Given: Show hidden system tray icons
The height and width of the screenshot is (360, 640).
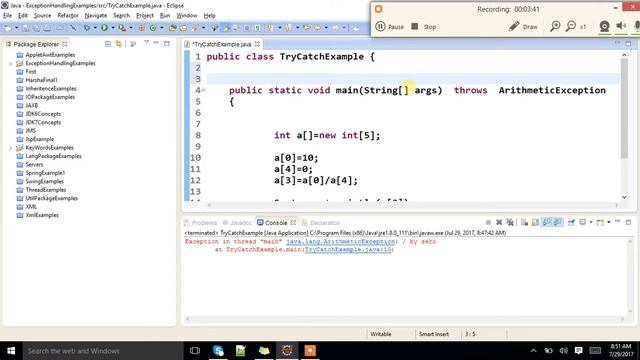Looking at the screenshot, I should coord(533,351).
